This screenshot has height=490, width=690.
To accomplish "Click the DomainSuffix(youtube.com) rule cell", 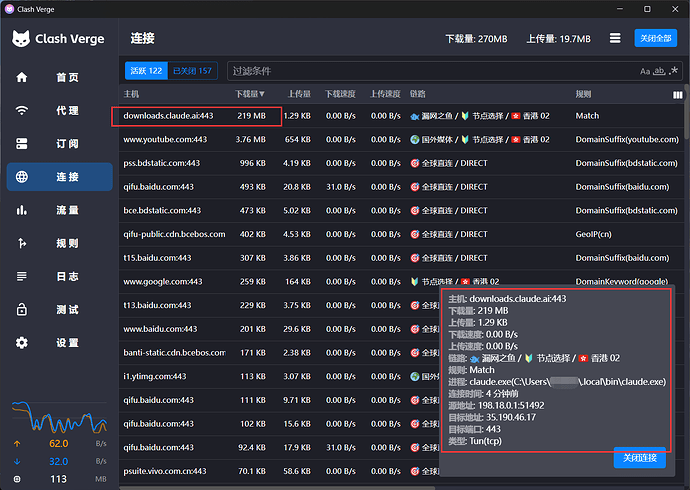I will point(627,140).
